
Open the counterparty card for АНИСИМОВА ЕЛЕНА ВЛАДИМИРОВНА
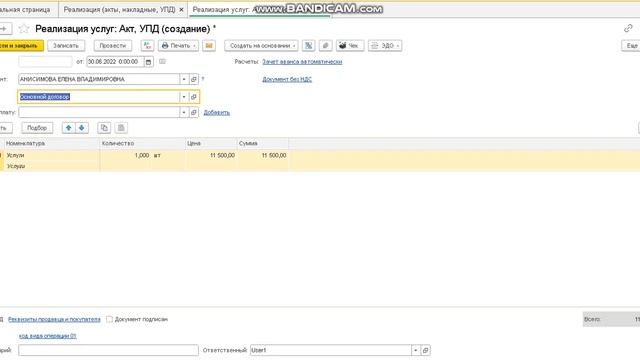coord(194,79)
